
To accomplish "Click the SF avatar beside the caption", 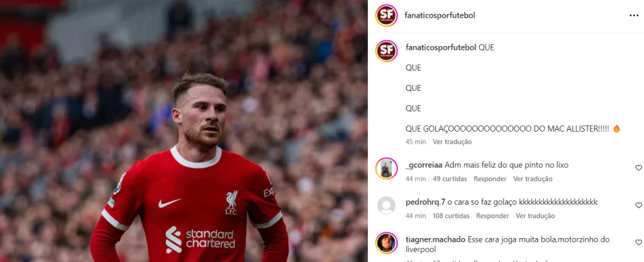I will pyautogui.click(x=387, y=51).
